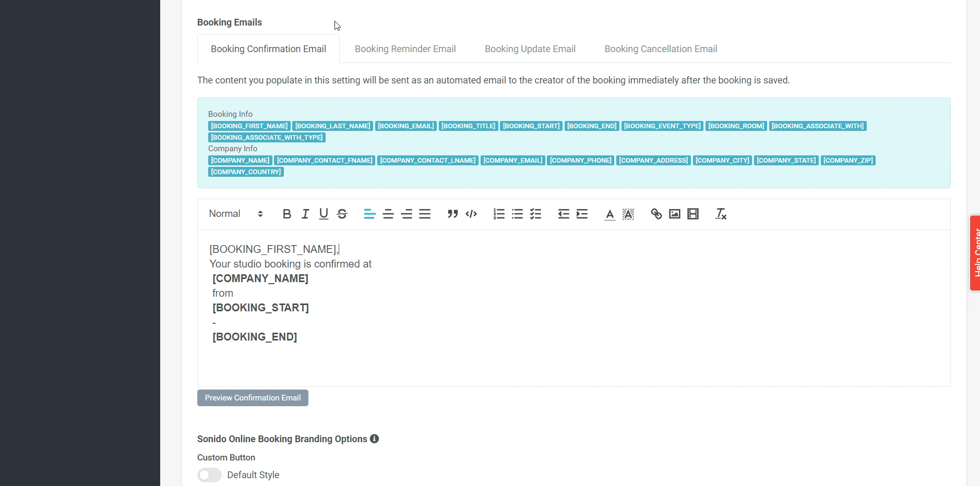980x486 pixels.
Task: Toggle bold formatting in editor toolbar
Action: coord(286,214)
